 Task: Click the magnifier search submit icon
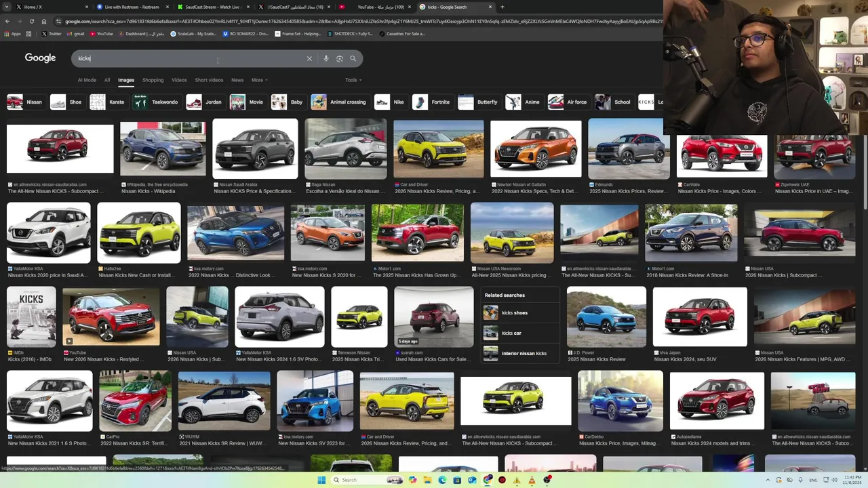353,58
